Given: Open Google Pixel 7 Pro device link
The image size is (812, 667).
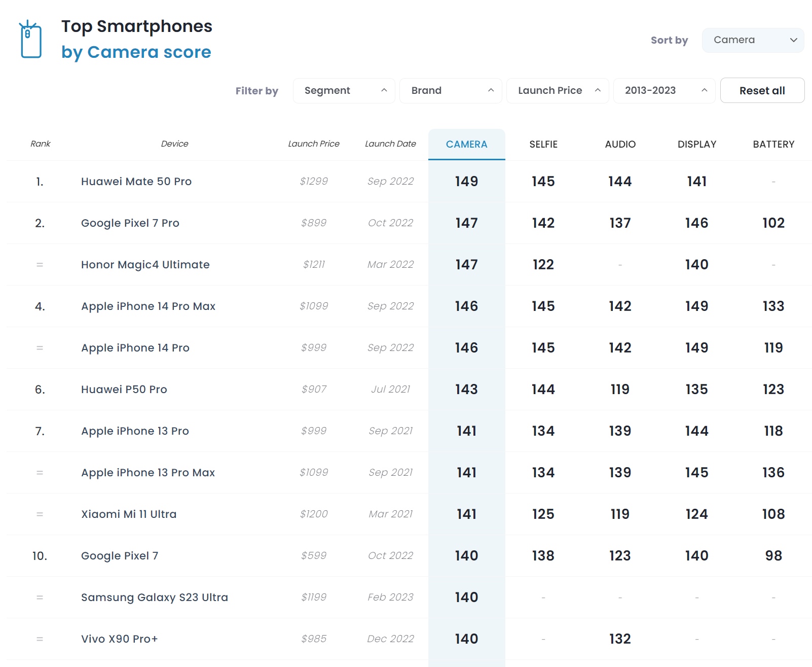Looking at the screenshot, I should pyautogui.click(x=130, y=223).
